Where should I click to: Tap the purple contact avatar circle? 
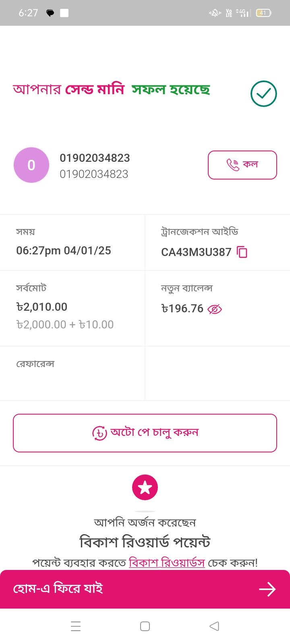(x=31, y=165)
